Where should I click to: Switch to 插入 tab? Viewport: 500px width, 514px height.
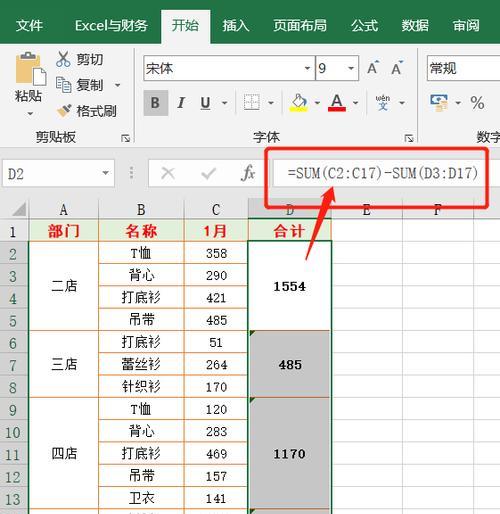[x=236, y=25]
